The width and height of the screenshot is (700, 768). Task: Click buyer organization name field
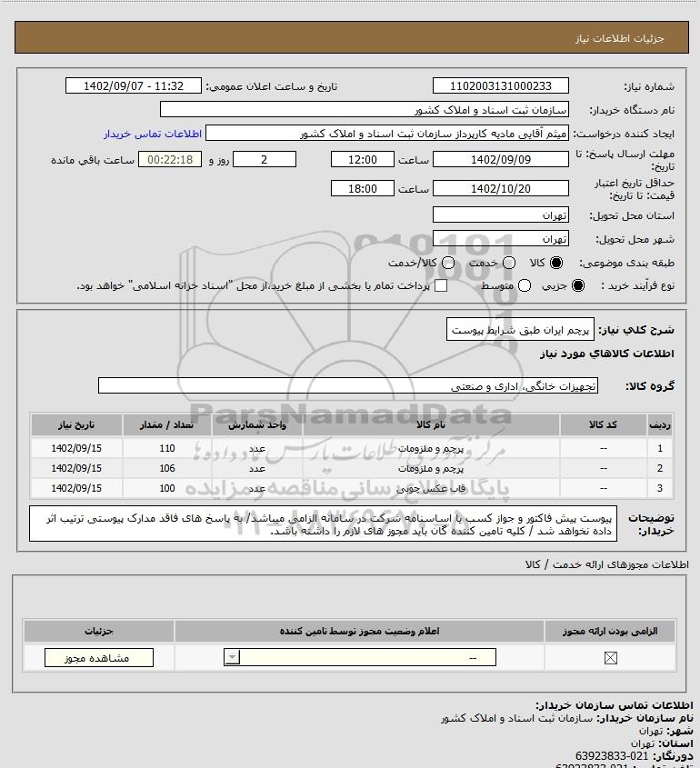click(x=364, y=110)
